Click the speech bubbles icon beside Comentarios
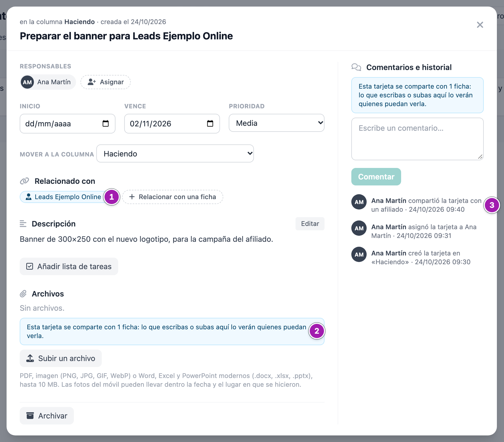Image resolution: width=504 pixels, height=442 pixels. 356,67
